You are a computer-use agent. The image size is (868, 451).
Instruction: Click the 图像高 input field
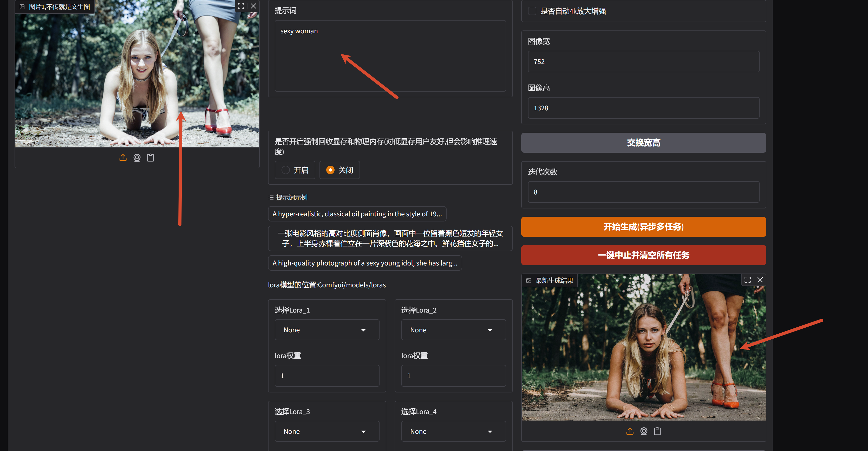pos(644,108)
